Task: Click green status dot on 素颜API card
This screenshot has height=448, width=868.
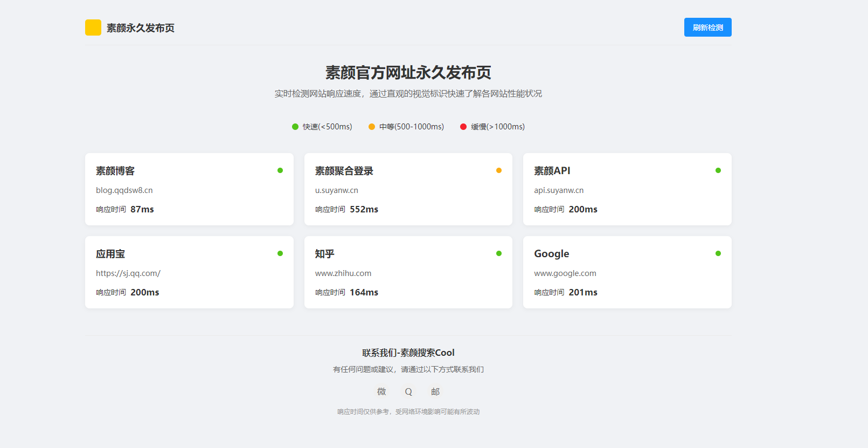Action: click(718, 170)
